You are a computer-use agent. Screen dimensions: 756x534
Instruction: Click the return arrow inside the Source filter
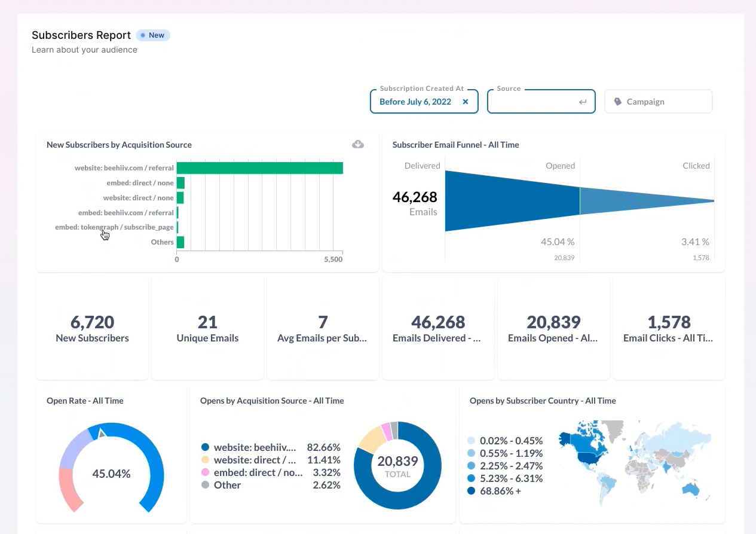point(583,102)
